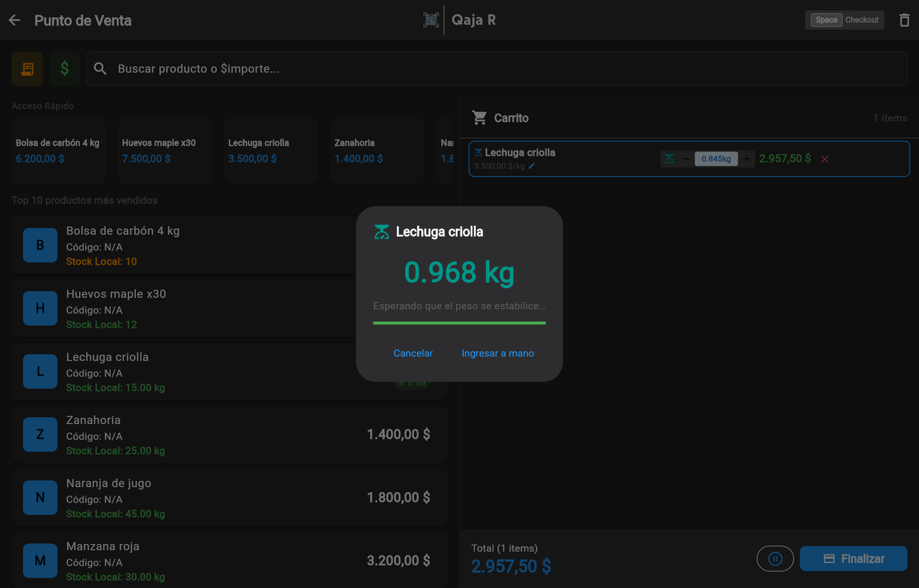Click the Space Checkout shortcut button

[x=845, y=20]
